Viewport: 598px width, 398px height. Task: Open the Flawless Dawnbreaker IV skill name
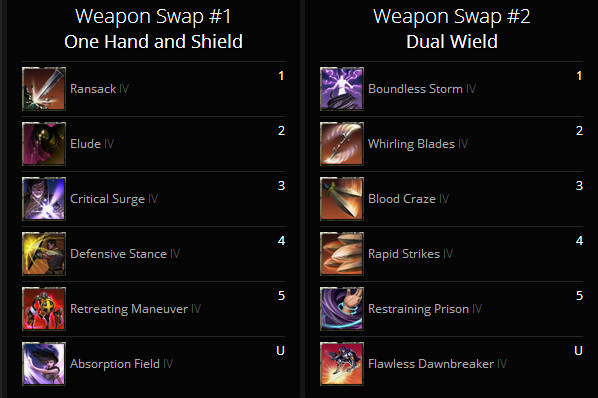pos(437,364)
